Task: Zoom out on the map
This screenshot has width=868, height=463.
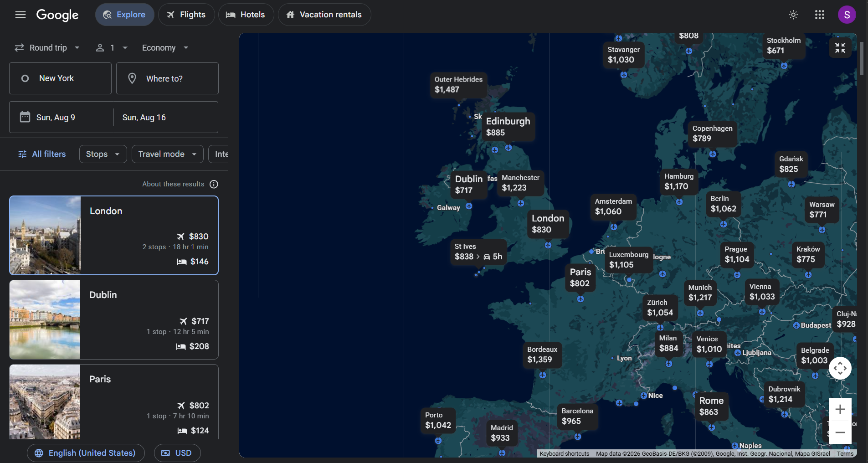Action: click(x=840, y=432)
